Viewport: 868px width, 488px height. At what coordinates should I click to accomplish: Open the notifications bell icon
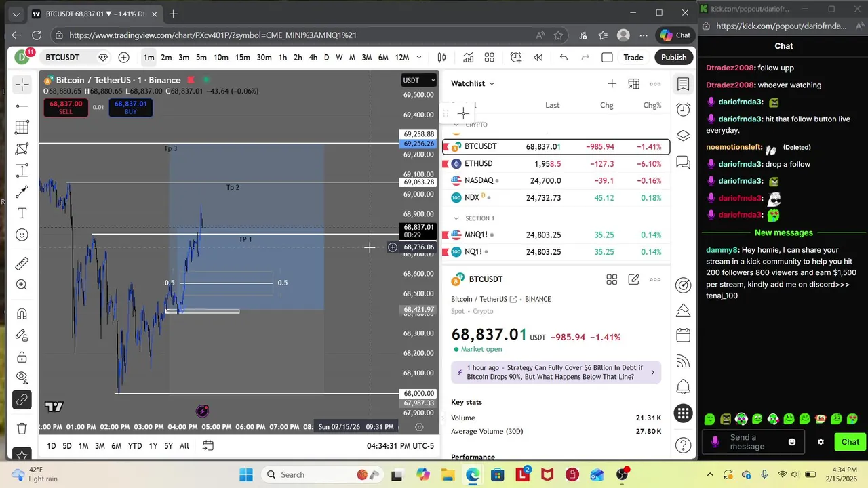[684, 387]
